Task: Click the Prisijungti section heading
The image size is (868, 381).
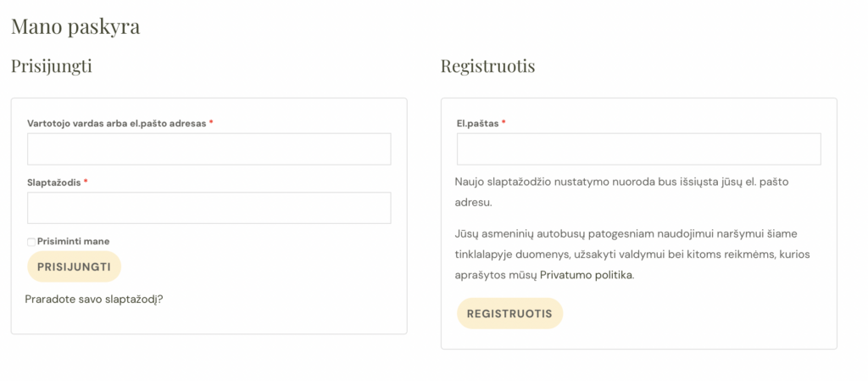Action: click(x=52, y=65)
